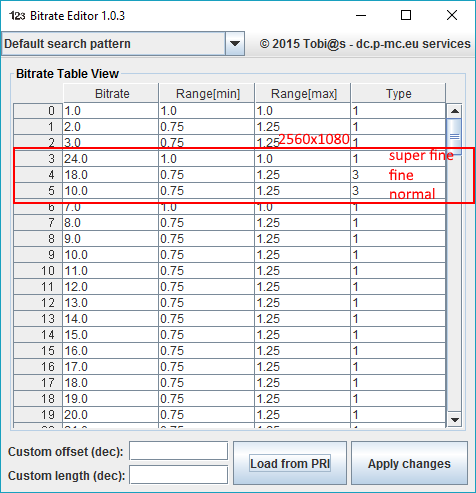
Task: Select bitrate cell 2.0 in row 1
Action: click(x=111, y=127)
